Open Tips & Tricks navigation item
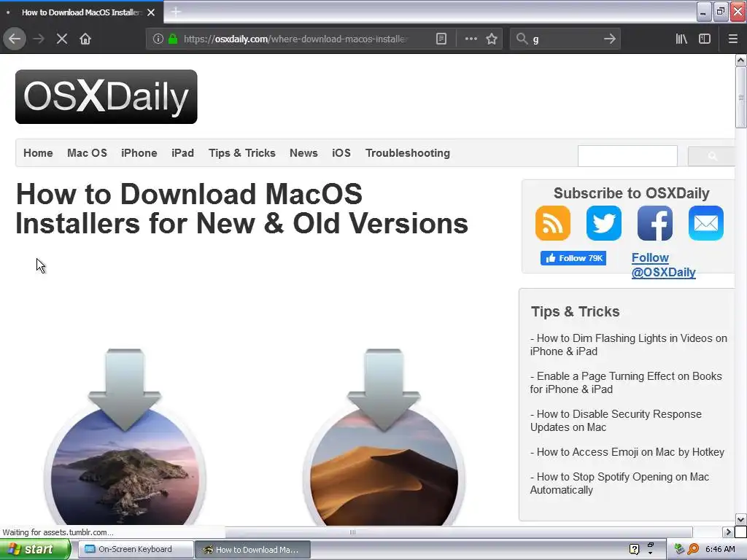 tap(242, 153)
